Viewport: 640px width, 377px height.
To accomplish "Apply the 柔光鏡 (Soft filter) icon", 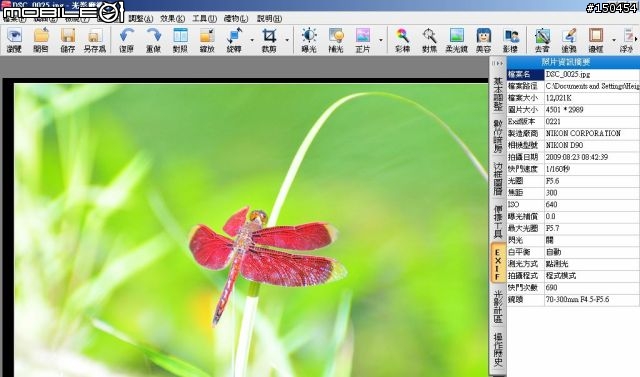I will coord(456,40).
